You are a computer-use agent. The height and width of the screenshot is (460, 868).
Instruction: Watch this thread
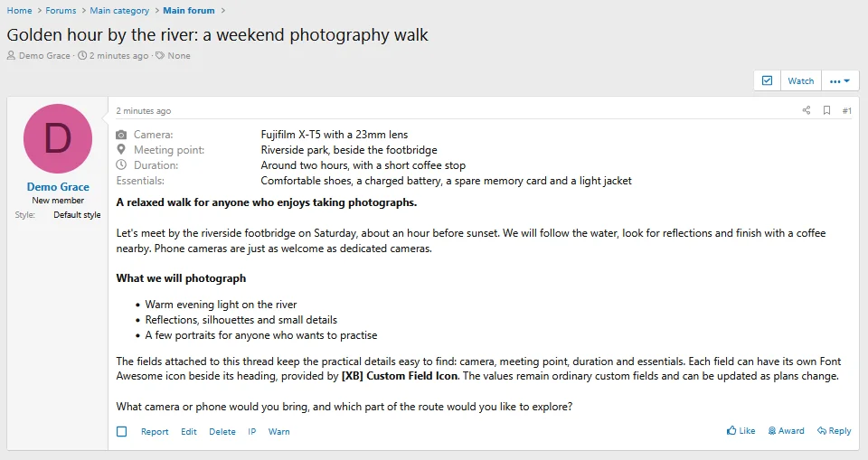(x=801, y=80)
